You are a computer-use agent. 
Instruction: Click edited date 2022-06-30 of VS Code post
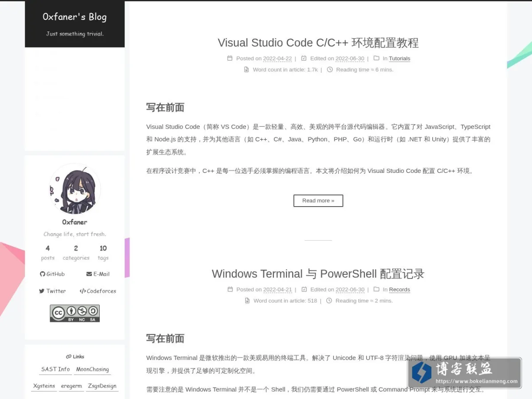click(350, 58)
